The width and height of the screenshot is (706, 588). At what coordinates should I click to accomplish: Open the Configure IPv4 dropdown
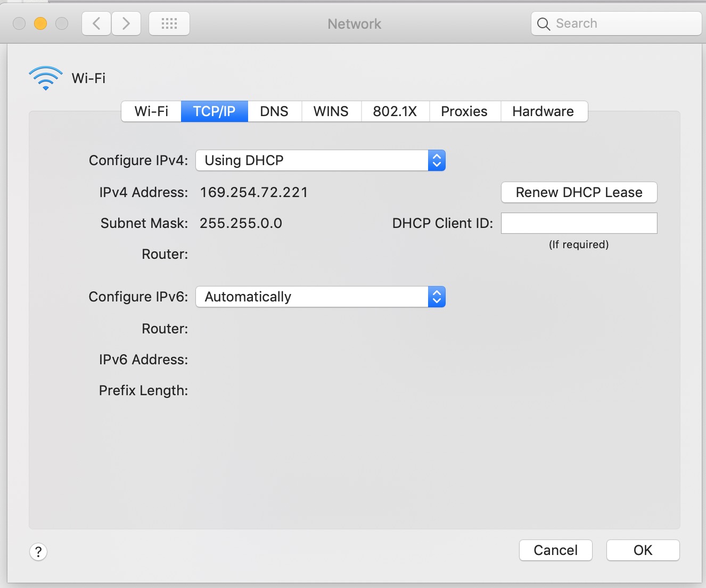(x=321, y=160)
